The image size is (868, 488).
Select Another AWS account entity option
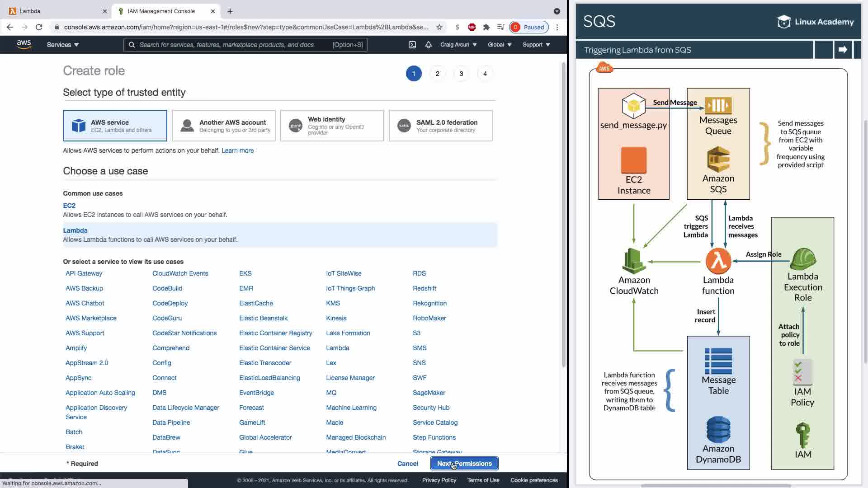pos(223,126)
